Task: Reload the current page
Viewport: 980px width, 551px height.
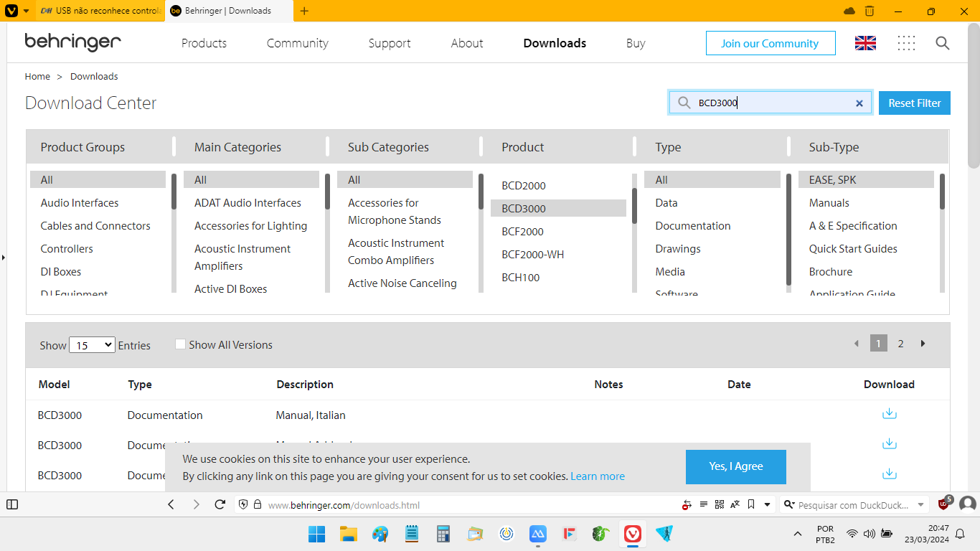Action: pos(220,504)
